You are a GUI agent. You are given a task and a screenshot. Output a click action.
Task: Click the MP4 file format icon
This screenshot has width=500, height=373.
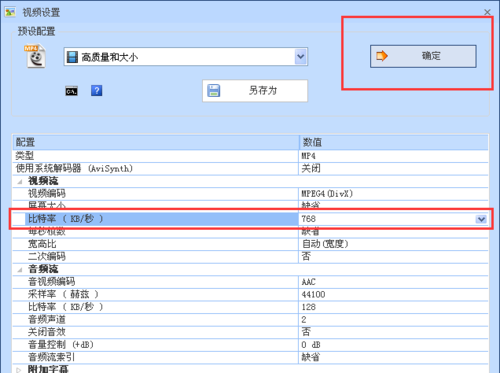(35, 56)
